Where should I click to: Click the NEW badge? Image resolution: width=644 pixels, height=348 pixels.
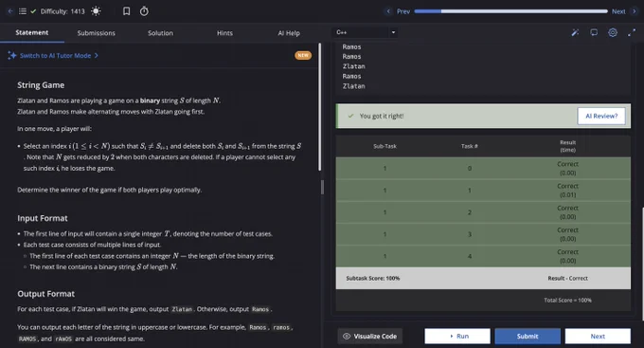[303, 55]
